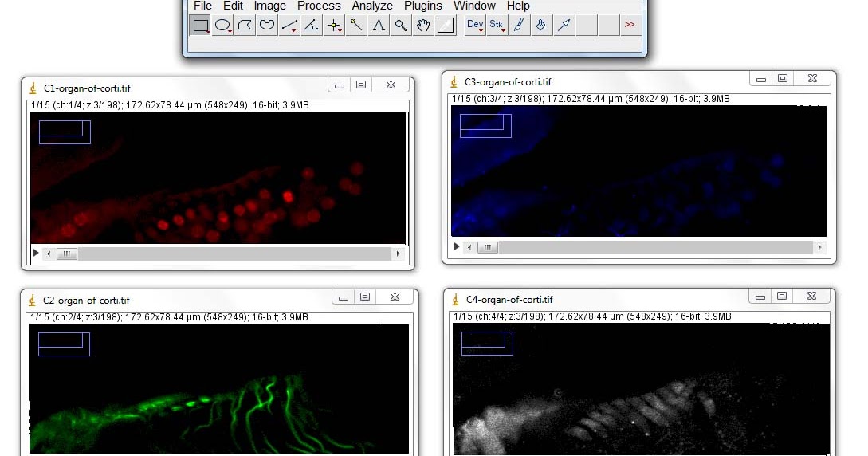Select the Angle tool

(x=312, y=25)
